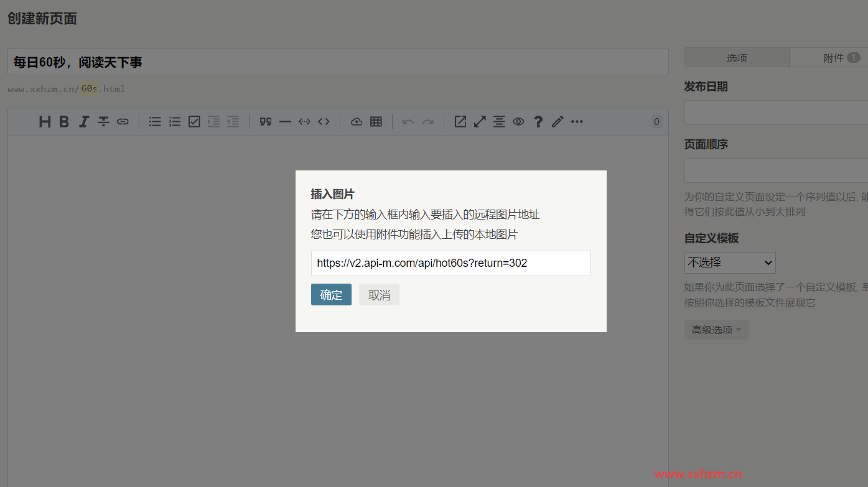
Task: Click the center-align typewriter mode icon
Action: [499, 122]
